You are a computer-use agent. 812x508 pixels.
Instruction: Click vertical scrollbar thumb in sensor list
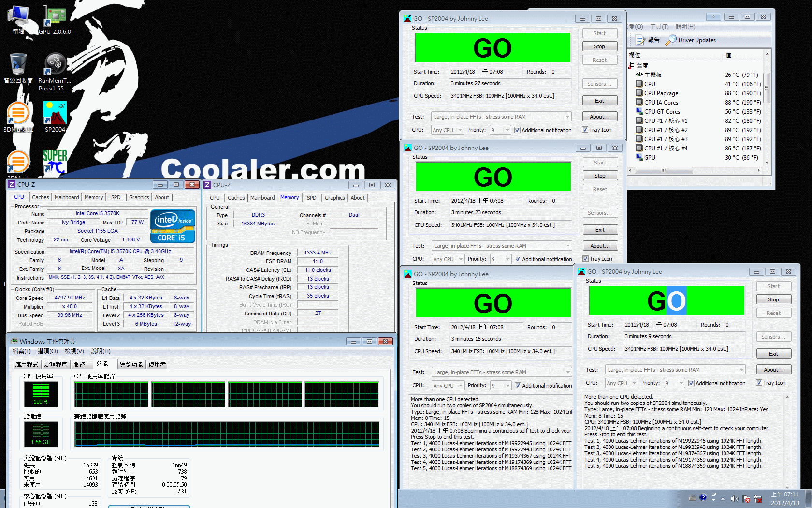767,88
